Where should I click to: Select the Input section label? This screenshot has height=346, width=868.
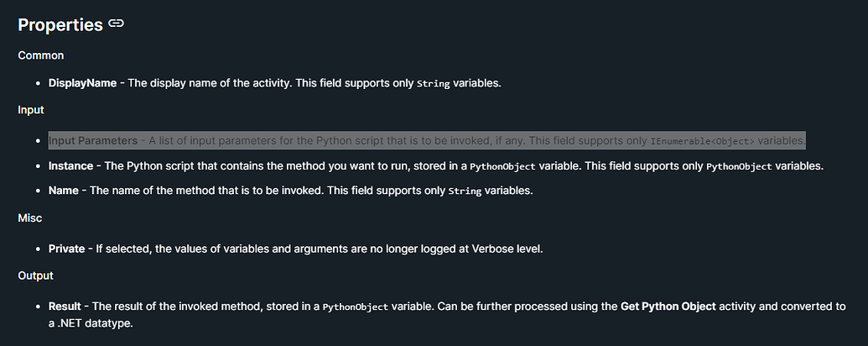click(x=31, y=110)
